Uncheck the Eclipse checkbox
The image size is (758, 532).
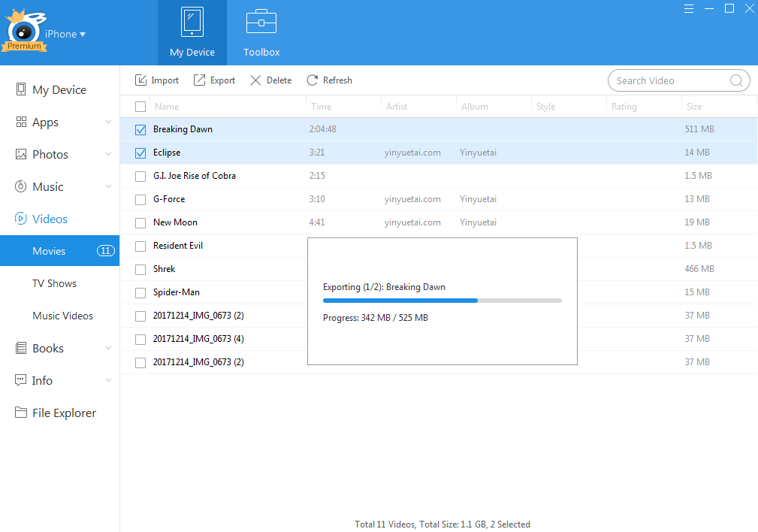140,153
